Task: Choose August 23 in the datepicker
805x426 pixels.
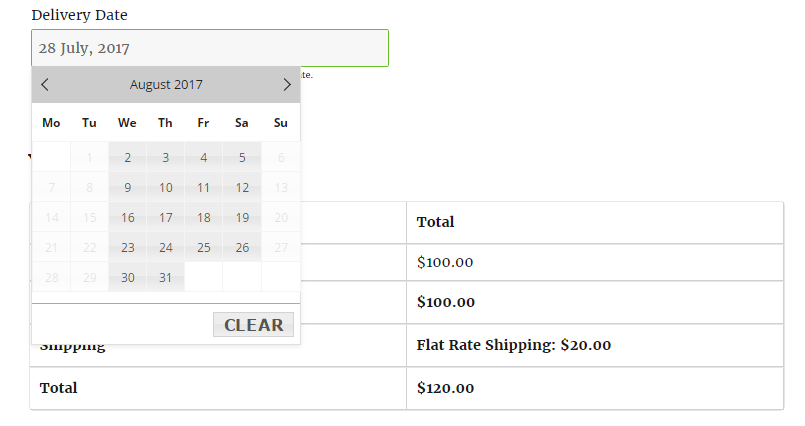Action: [x=127, y=247]
